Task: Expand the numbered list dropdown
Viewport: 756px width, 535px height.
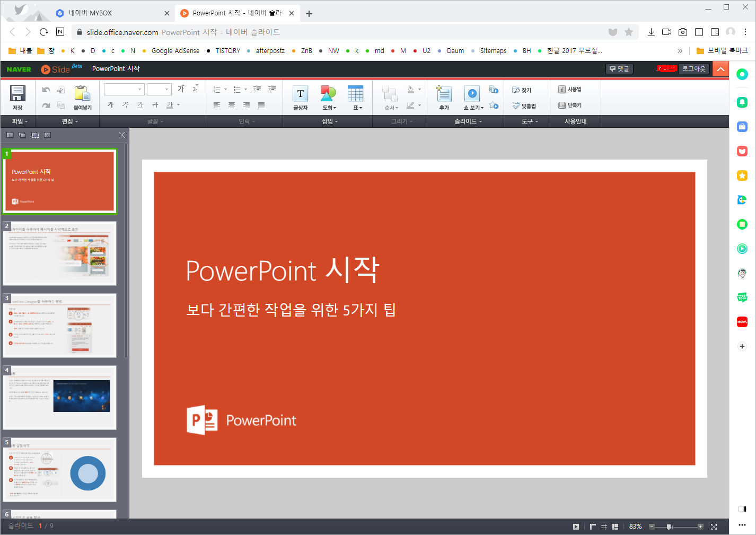Action: pos(225,90)
